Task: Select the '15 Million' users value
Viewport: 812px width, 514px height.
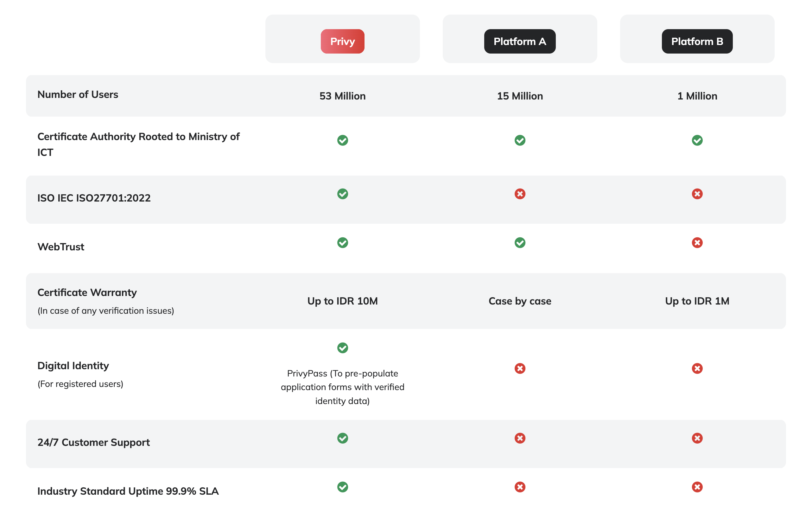Action: (x=520, y=96)
